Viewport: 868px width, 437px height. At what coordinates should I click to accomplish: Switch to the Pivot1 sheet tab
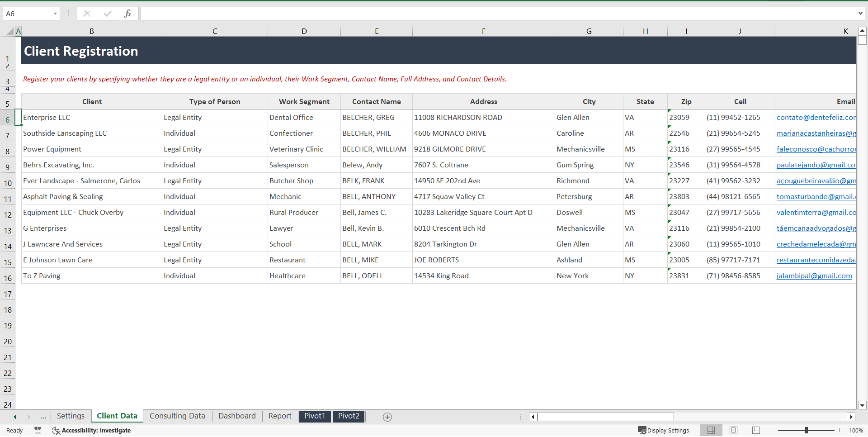tap(315, 416)
